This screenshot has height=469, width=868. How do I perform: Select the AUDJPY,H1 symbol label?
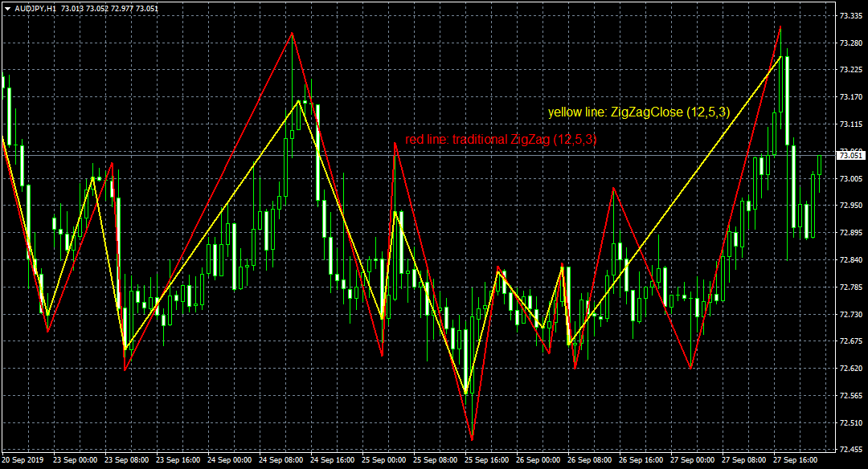(x=36, y=6)
